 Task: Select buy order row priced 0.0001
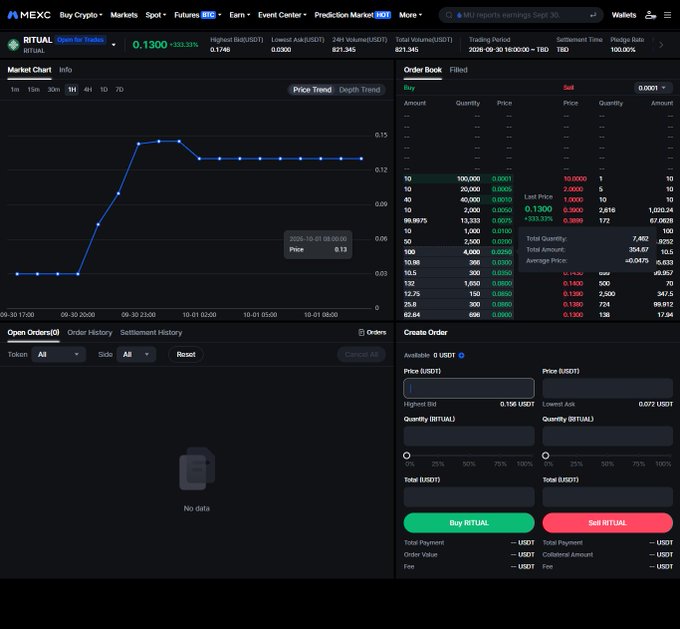tap(458, 179)
